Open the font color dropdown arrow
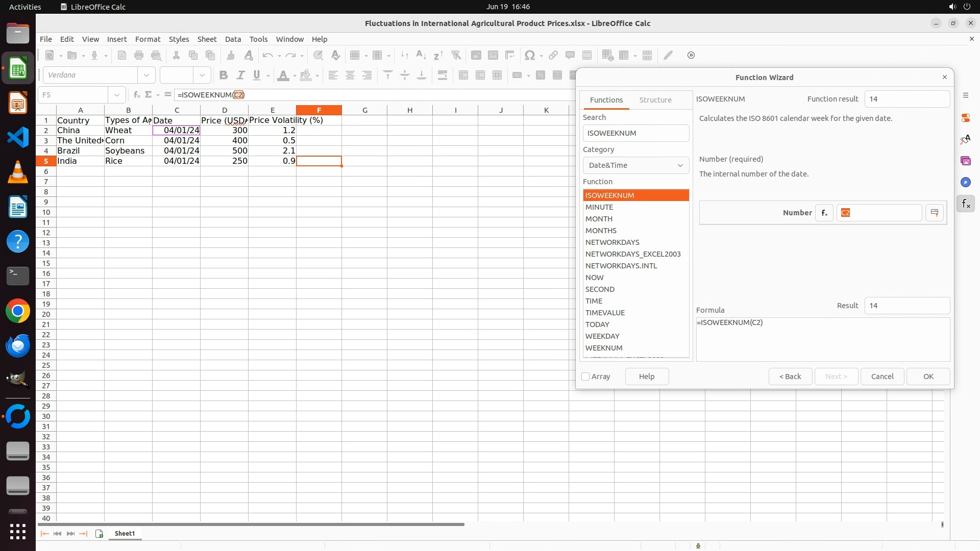This screenshot has height=551, width=980. (x=295, y=76)
